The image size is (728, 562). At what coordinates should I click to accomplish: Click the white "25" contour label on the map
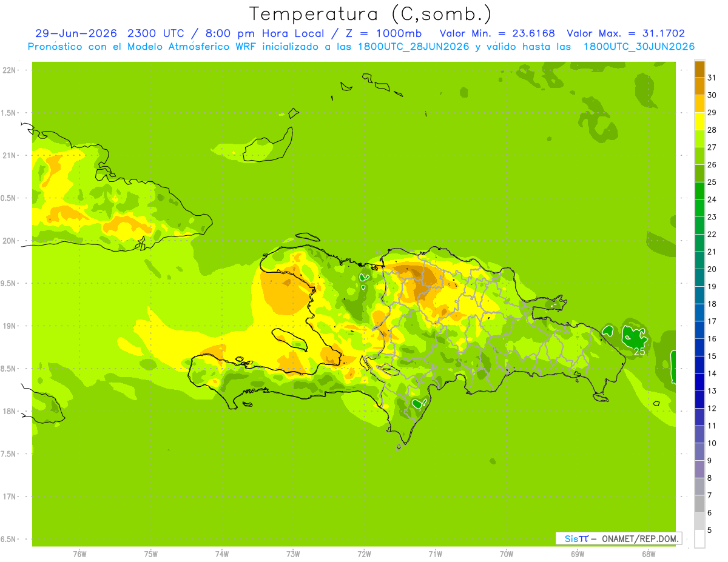(x=639, y=351)
